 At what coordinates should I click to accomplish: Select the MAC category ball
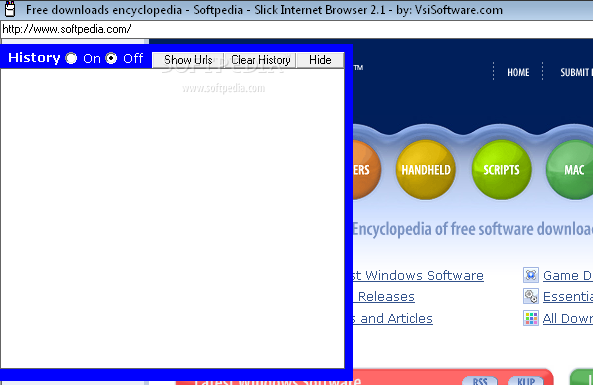[x=570, y=169]
